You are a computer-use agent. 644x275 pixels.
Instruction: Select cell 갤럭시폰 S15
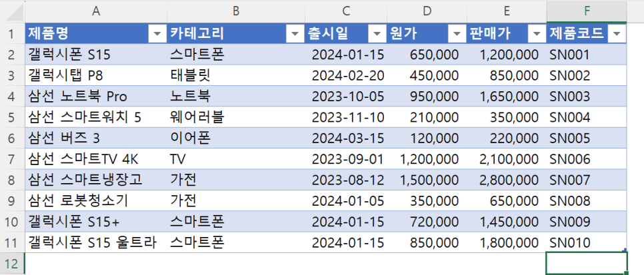pos(96,55)
